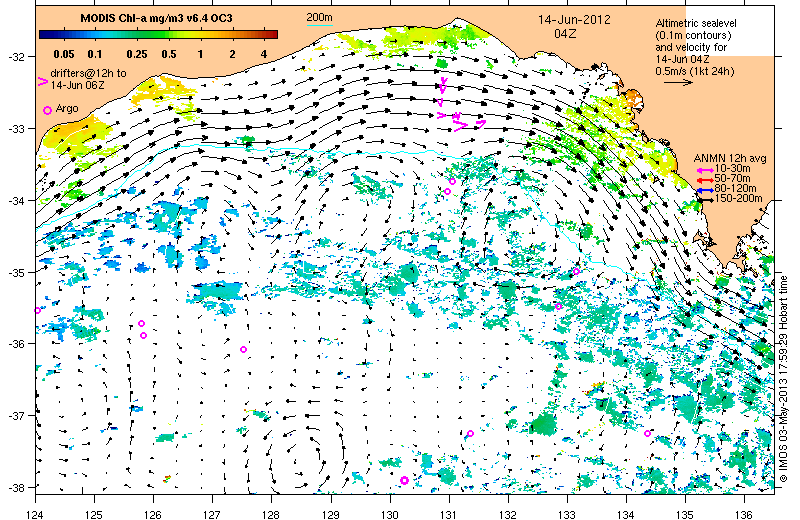Click the 'drifters@12h to' text
800x520 pixels.
pos(88,73)
